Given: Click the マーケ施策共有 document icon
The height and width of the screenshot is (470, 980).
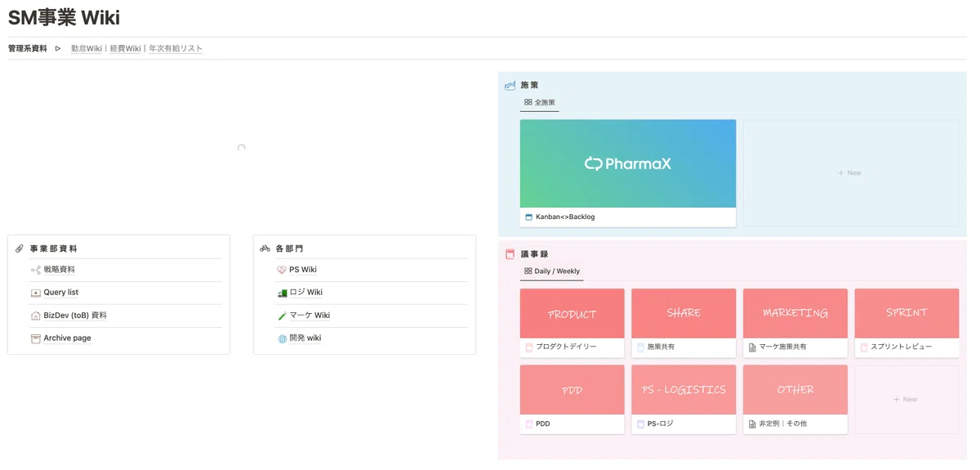Looking at the screenshot, I should (x=752, y=347).
